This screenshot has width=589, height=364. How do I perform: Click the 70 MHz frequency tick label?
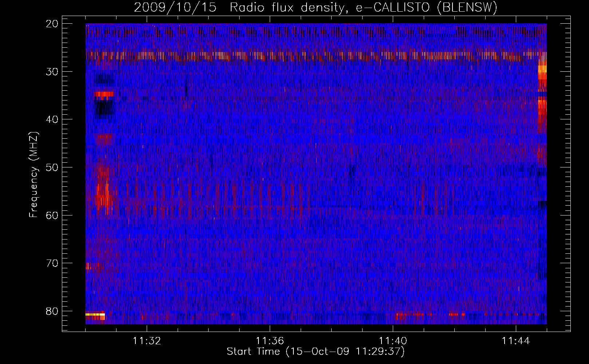52,263
